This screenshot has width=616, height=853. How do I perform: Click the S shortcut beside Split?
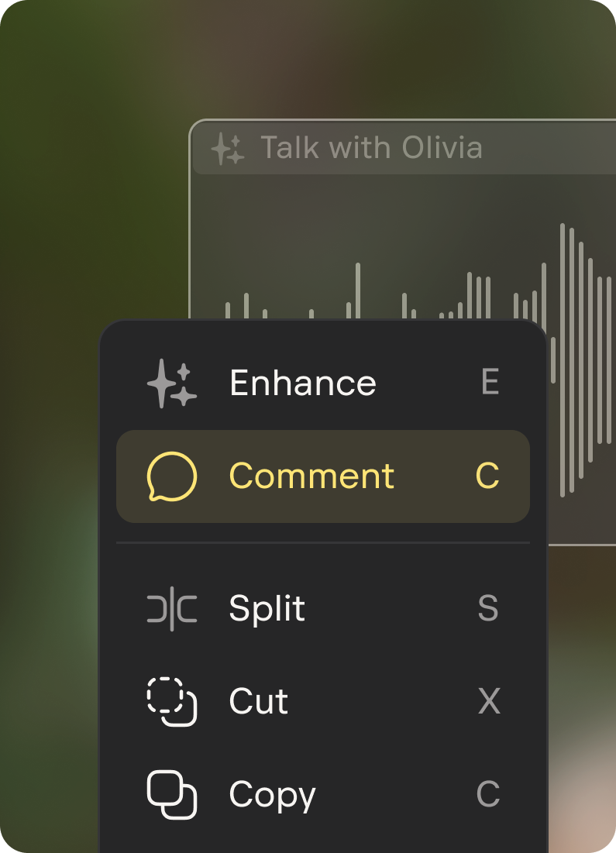(488, 609)
